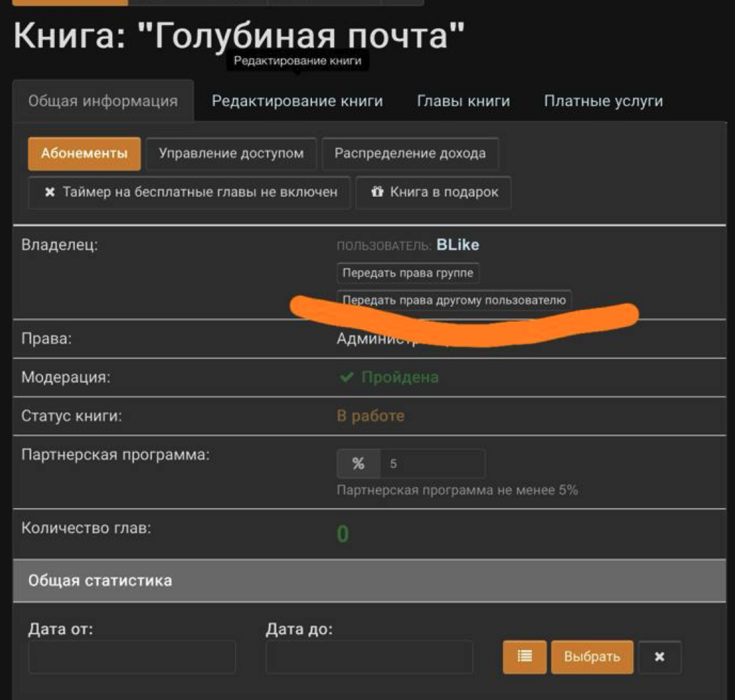Toggle the timer on free chapters button
The image size is (735, 700).
[189, 192]
